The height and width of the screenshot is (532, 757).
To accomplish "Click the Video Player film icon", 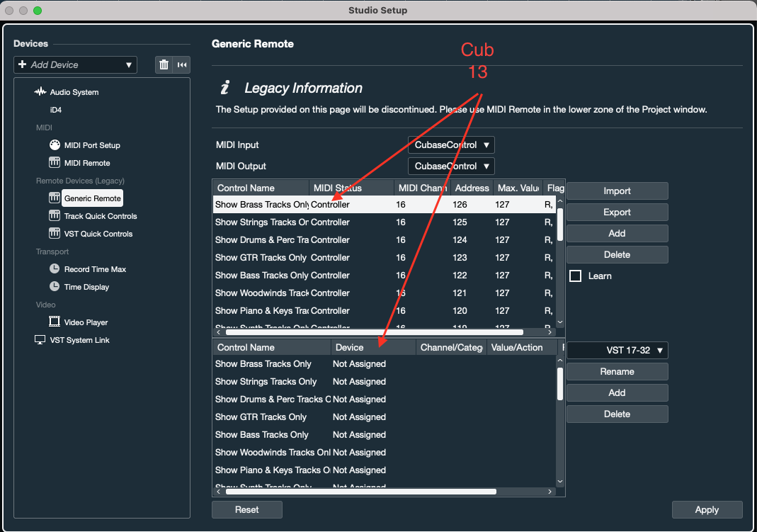I will [55, 322].
